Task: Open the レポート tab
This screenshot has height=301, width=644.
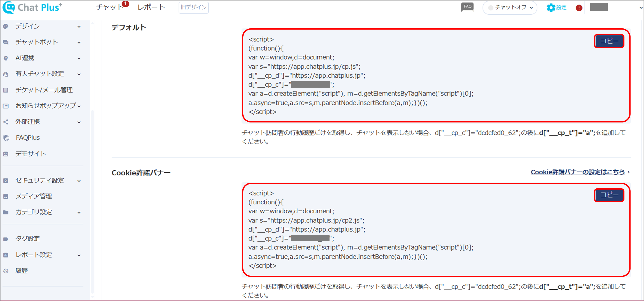Action: tap(151, 7)
